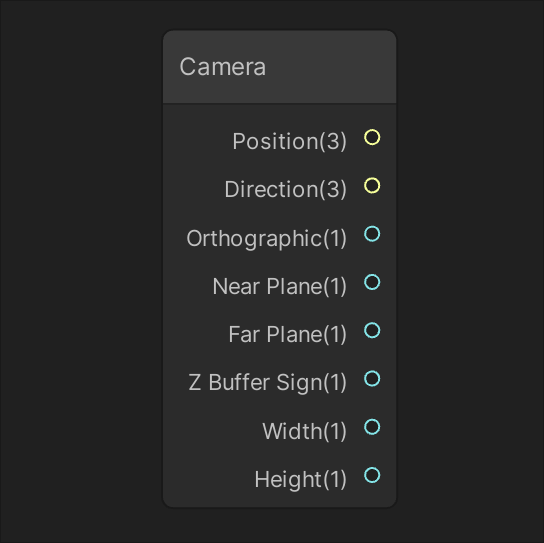
Task: Click the Orthographic(1) label
Action: (266, 238)
